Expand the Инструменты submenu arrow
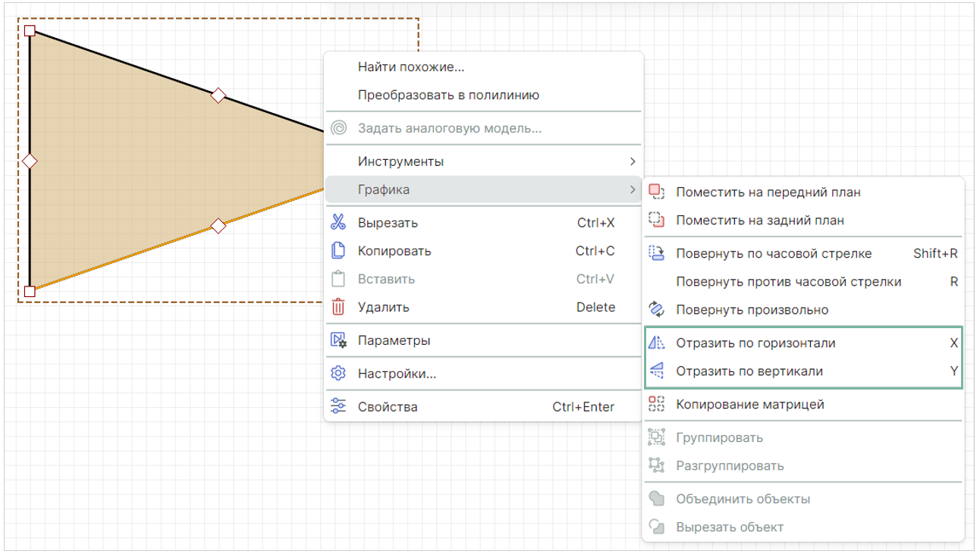980x554 pixels. [633, 161]
